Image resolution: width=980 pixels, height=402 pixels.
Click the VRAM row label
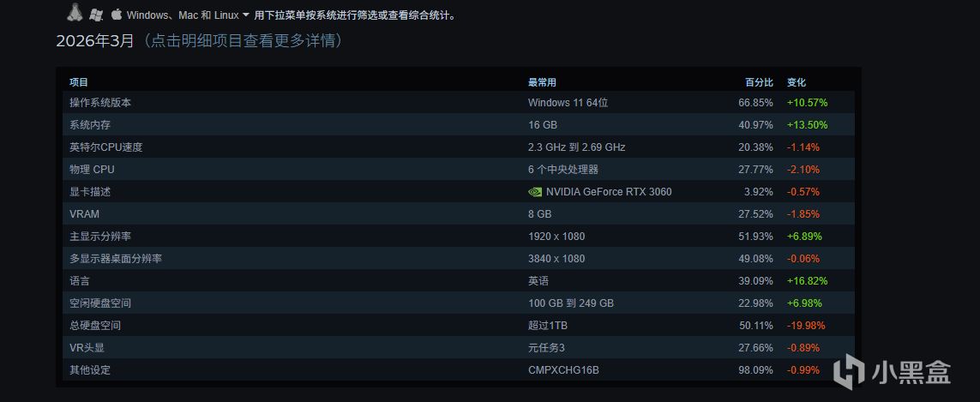click(x=84, y=214)
